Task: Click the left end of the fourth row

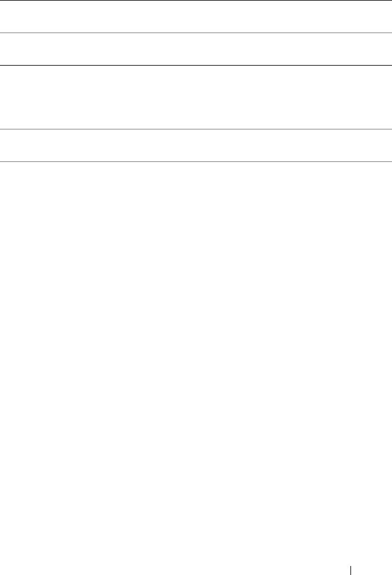Action: [7, 145]
